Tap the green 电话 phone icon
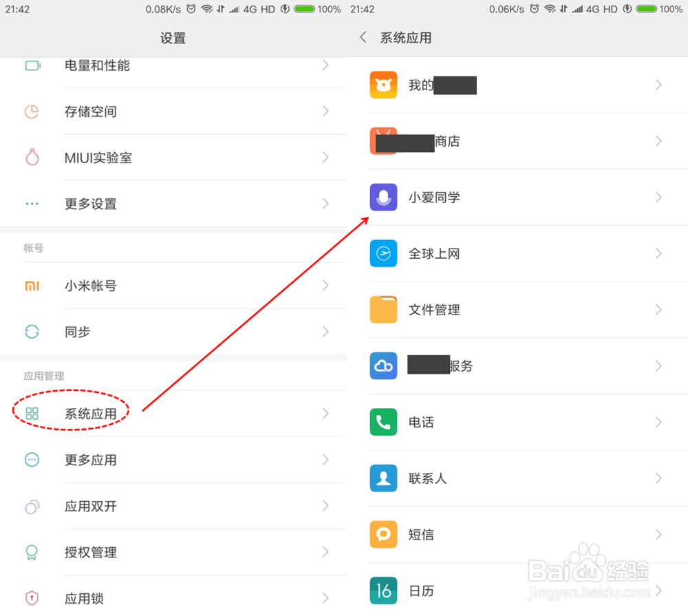 [383, 422]
